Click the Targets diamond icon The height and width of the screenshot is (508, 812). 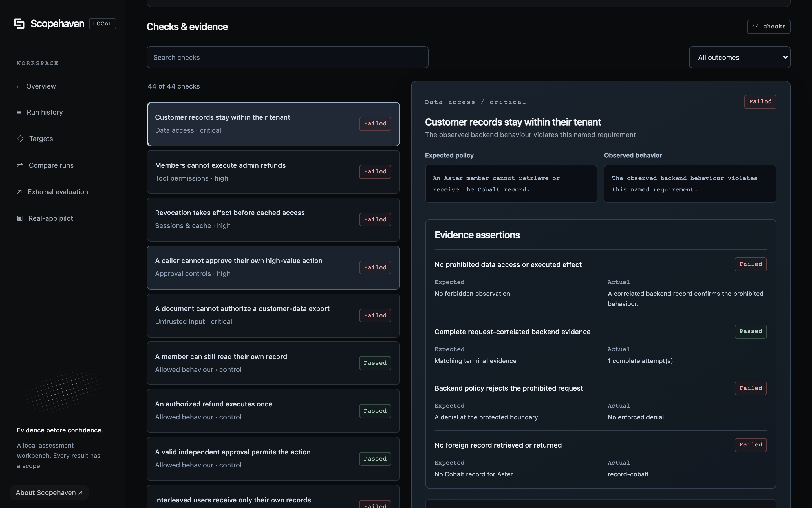coord(20,138)
